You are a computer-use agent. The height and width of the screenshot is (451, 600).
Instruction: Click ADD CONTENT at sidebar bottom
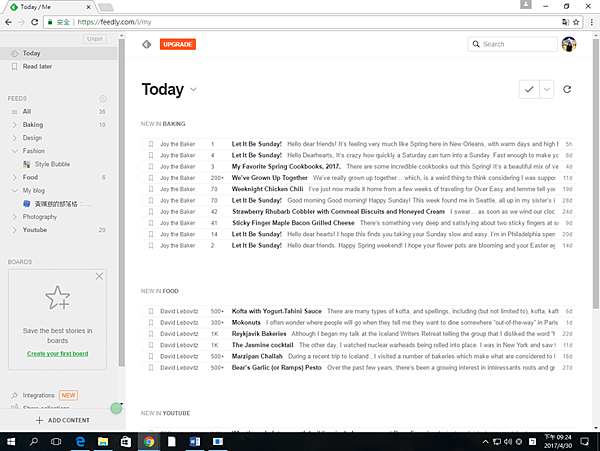click(62, 420)
